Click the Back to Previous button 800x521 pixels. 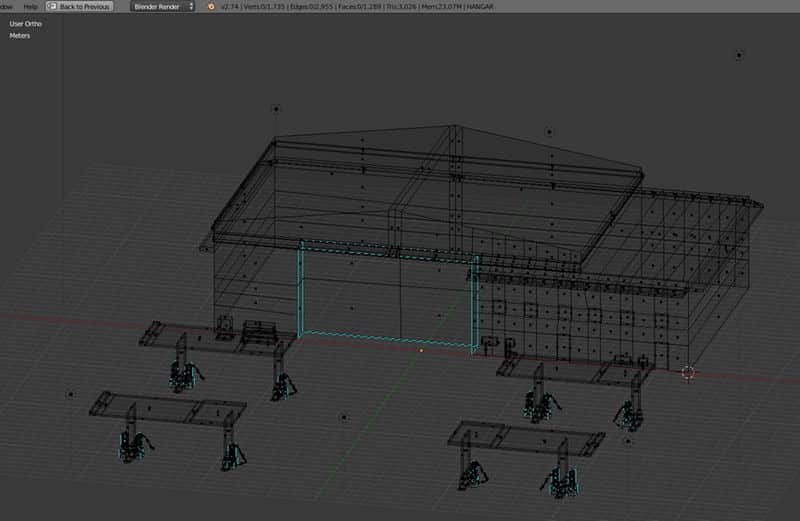79,6
